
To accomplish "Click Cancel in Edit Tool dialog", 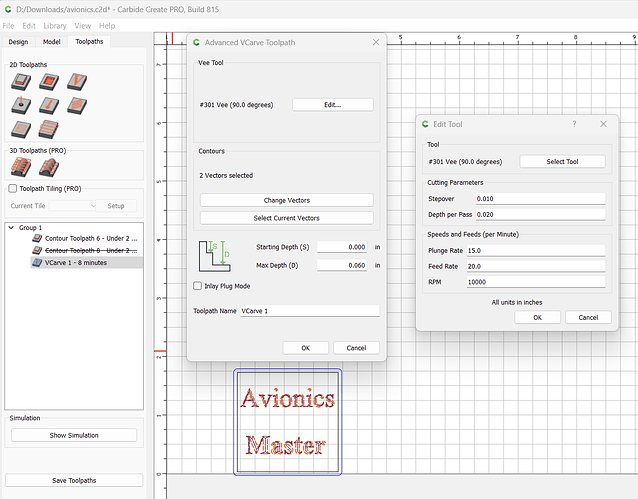I will pyautogui.click(x=588, y=317).
